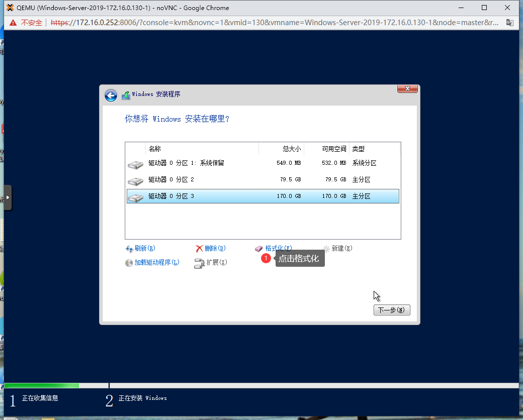Viewport: 523px width, 420px height.
Task: Click the 类型 column header
Action: (374, 149)
